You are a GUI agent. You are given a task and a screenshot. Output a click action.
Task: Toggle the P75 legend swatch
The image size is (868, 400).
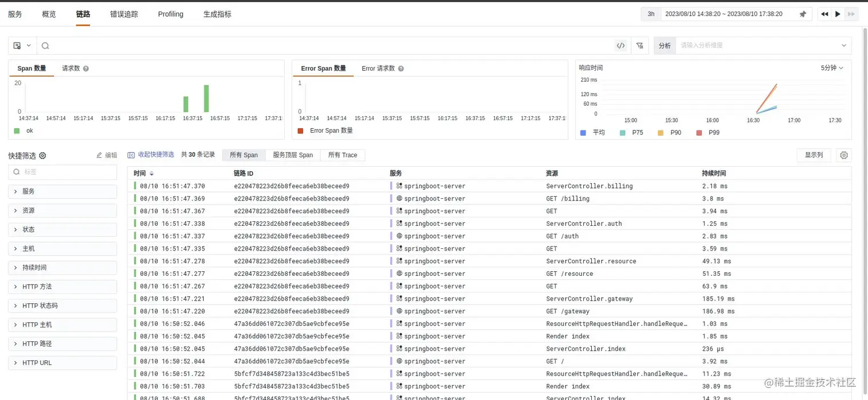pyautogui.click(x=623, y=133)
